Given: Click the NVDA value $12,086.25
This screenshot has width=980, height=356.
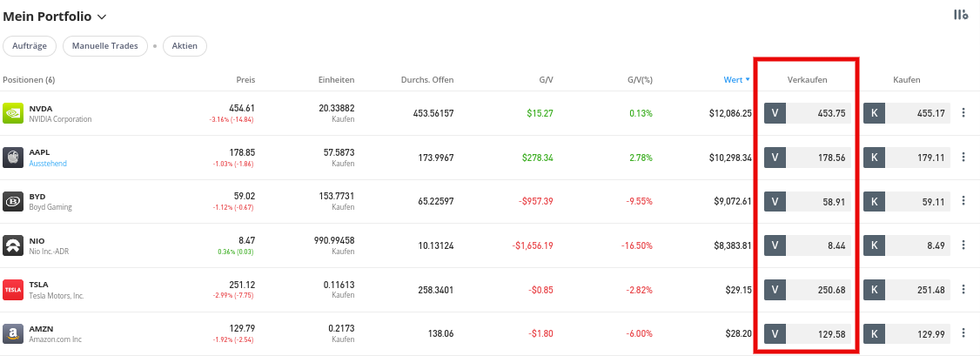Looking at the screenshot, I should (730, 114).
